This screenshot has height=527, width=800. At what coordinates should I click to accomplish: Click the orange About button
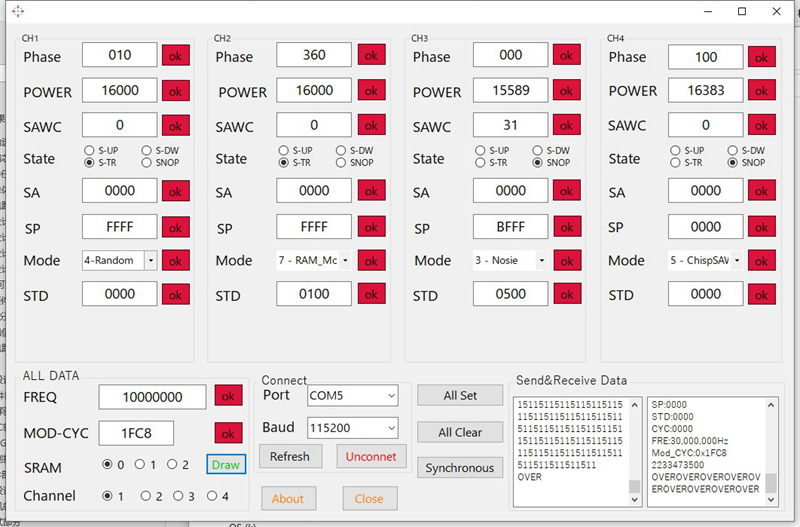(288, 498)
